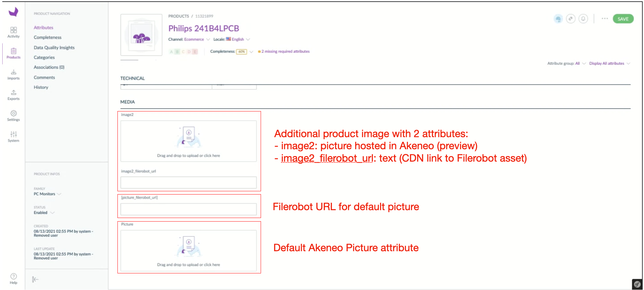
Task: Change the English locale dropdown
Action: tap(238, 39)
